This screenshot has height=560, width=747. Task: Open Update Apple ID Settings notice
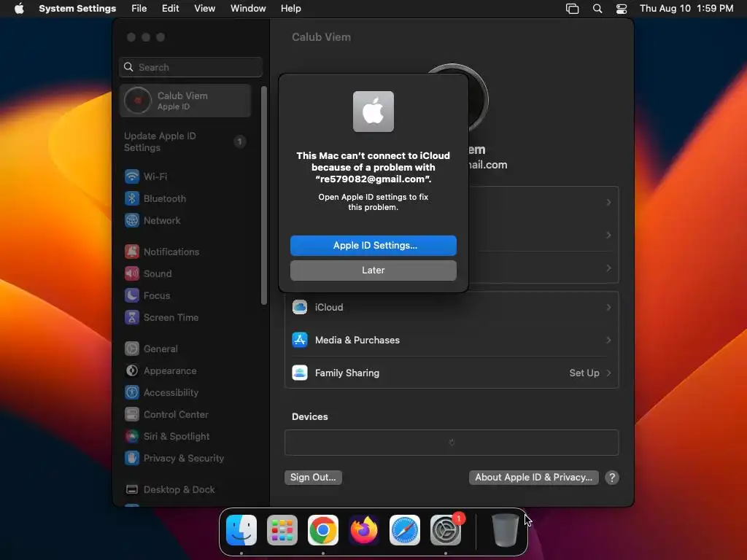point(185,142)
